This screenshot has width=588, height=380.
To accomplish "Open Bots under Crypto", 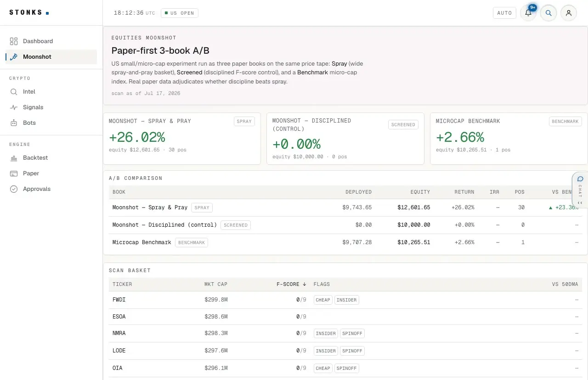I will pos(51,123).
